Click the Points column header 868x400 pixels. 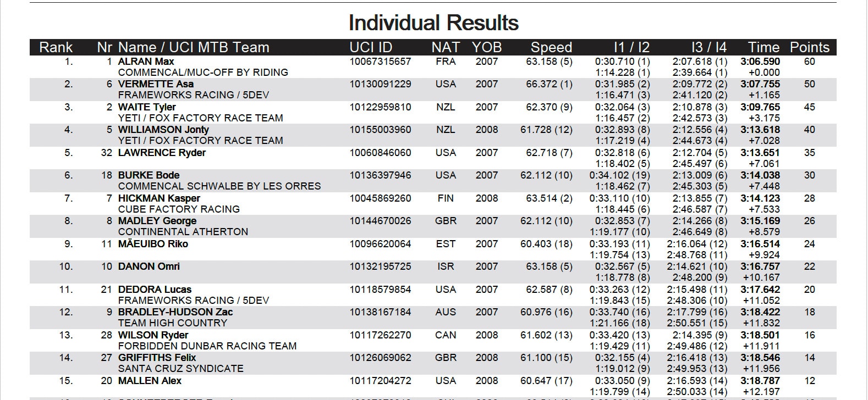(x=809, y=47)
